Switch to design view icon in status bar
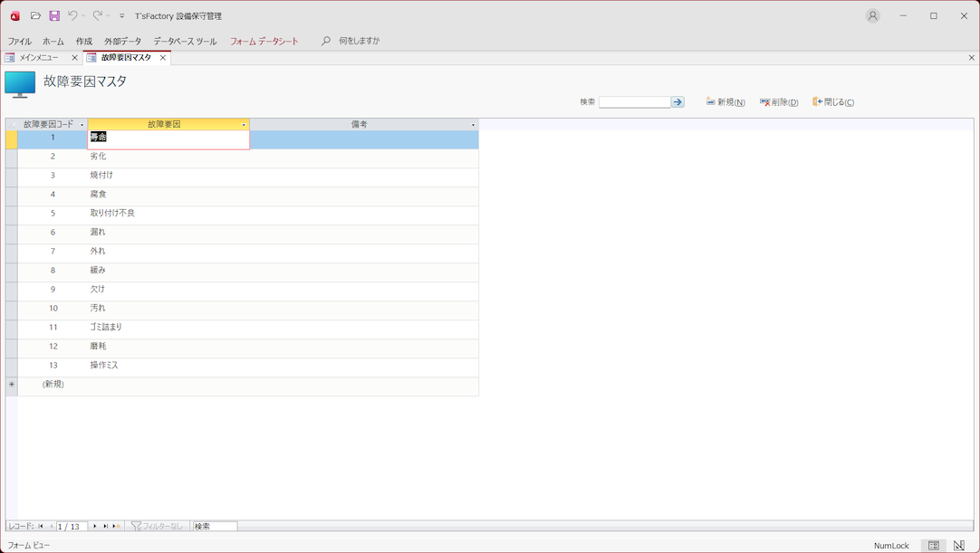The height and width of the screenshot is (553, 980). (959, 546)
